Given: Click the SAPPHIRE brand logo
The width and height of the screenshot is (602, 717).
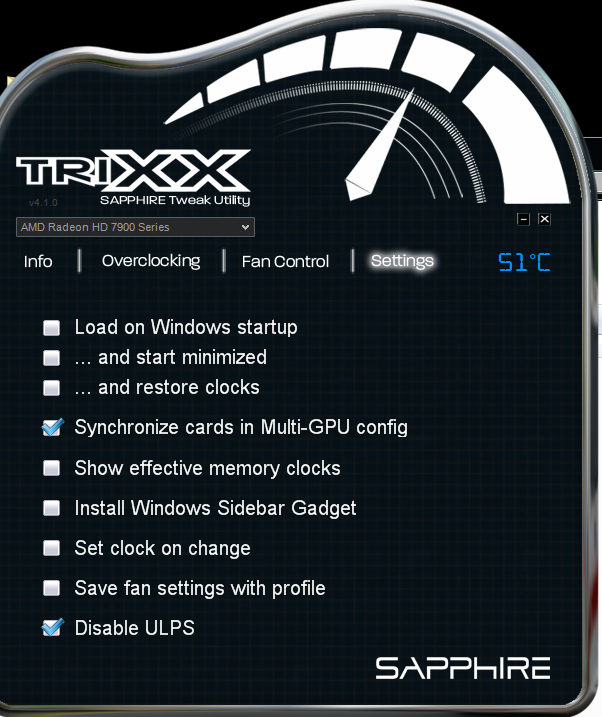Looking at the screenshot, I should pyautogui.click(x=463, y=668).
